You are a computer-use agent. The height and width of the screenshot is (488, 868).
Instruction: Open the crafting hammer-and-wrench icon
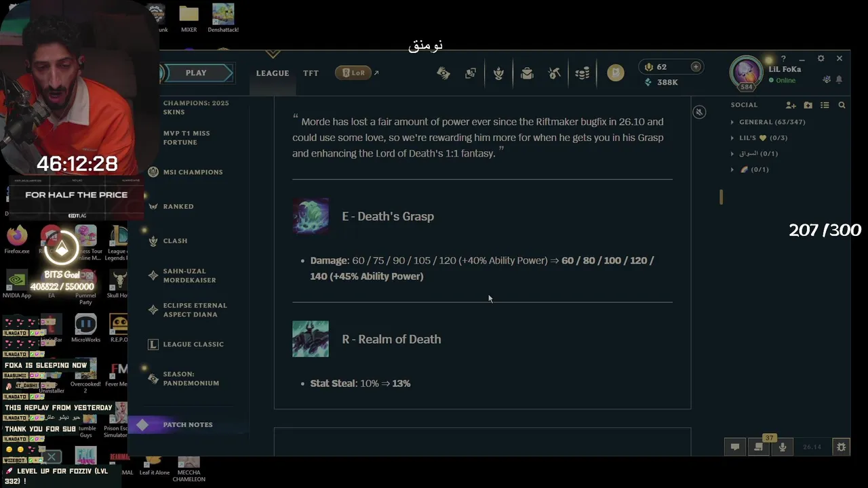click(555, 73)
